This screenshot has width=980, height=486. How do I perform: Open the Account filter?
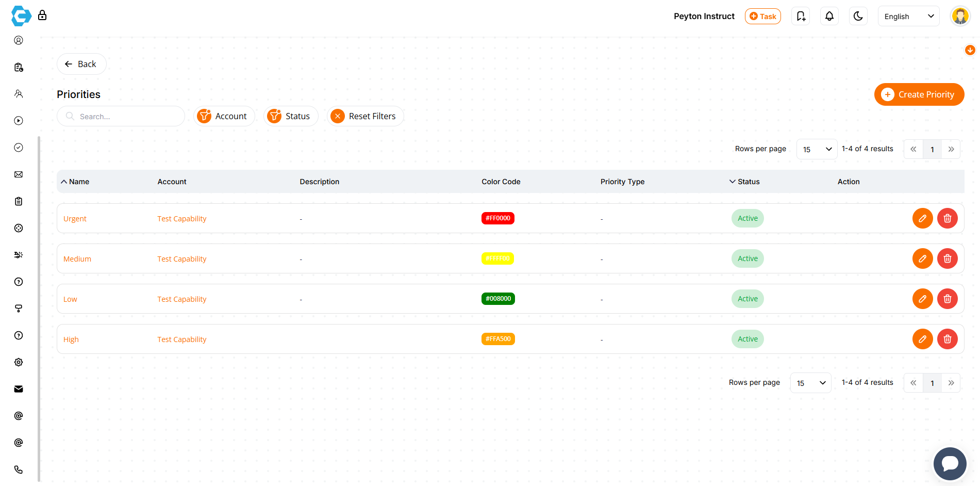click(x=224, y=116)
